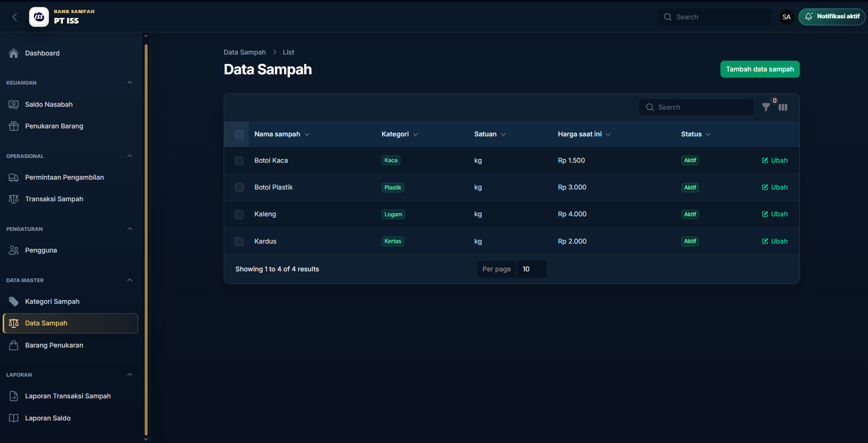This screenshot has width=868, height=443.
Task: Open Barang Penukaran menu item
Action: pyautogui.click(x=70, y=345)
